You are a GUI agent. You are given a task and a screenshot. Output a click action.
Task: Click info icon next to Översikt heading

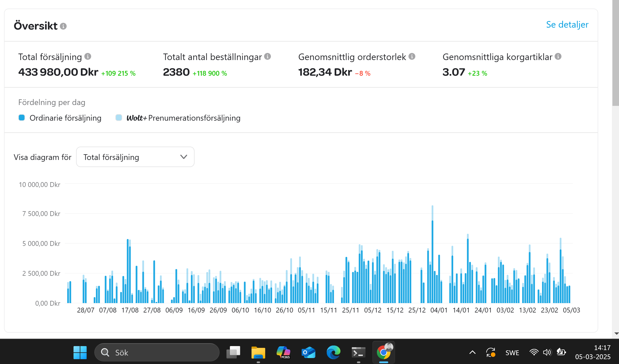pos(63,26)
